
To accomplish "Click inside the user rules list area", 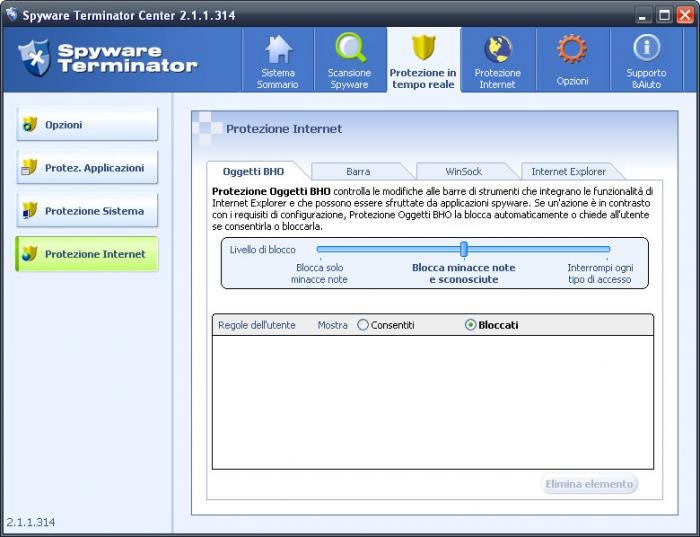I will tap(433, 402).
